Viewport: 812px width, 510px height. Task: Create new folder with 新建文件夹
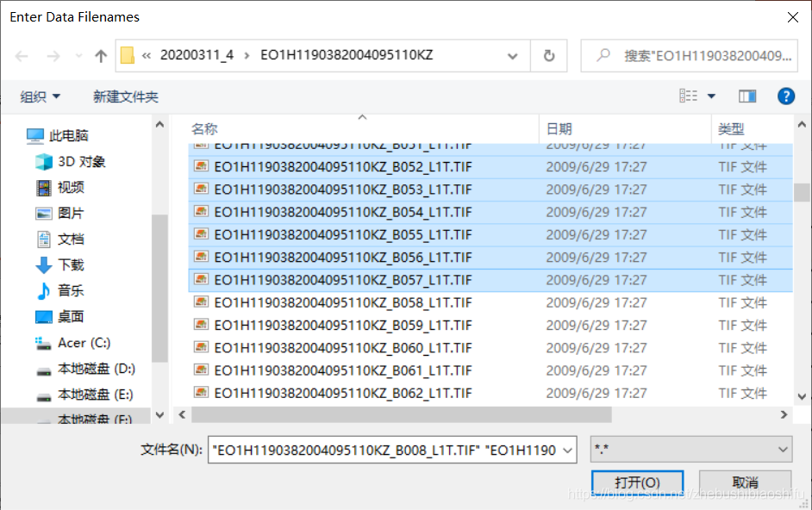[126, 96]
